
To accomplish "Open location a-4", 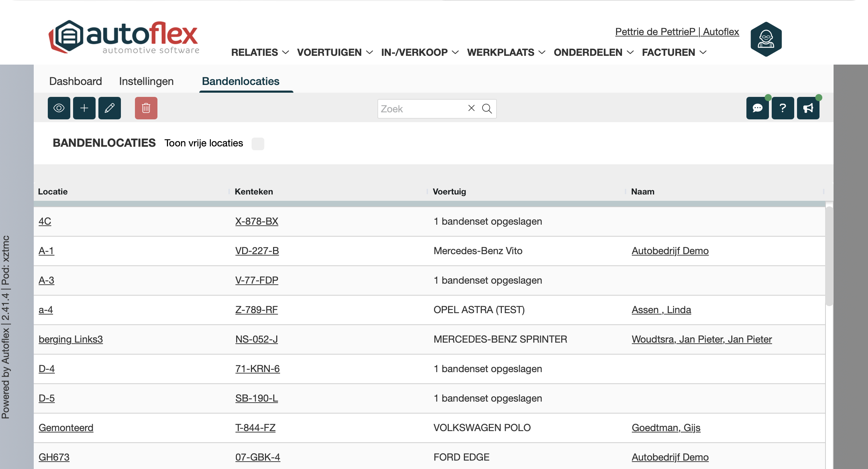I will point(45,310).
